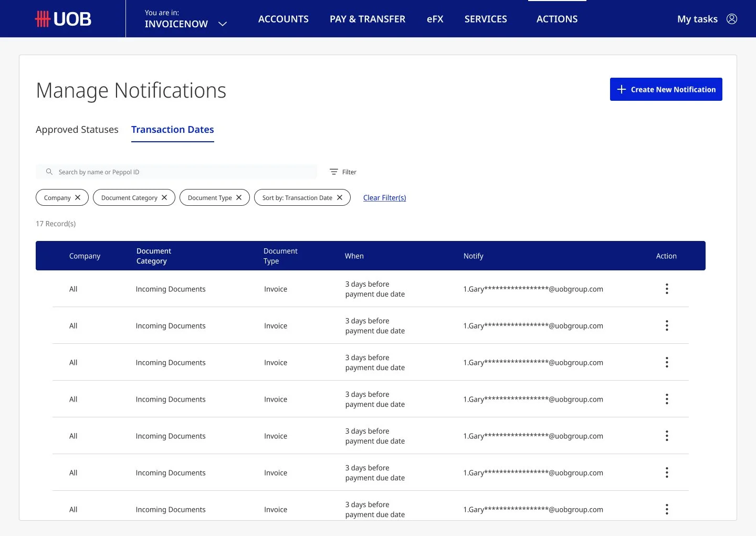756x536 pixels.
Task: Open the PAY & TRANSFER menu
Action: tap(367, 19)
